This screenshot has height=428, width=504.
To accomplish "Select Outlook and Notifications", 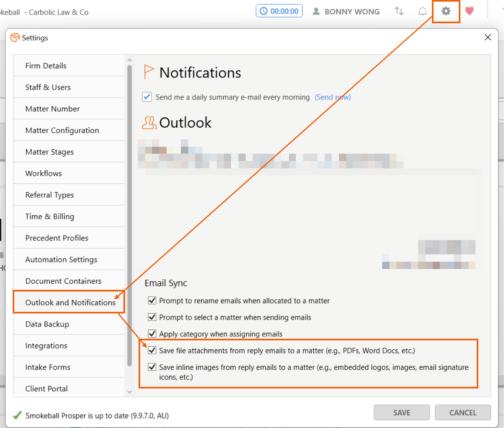I will click(69, 302).
